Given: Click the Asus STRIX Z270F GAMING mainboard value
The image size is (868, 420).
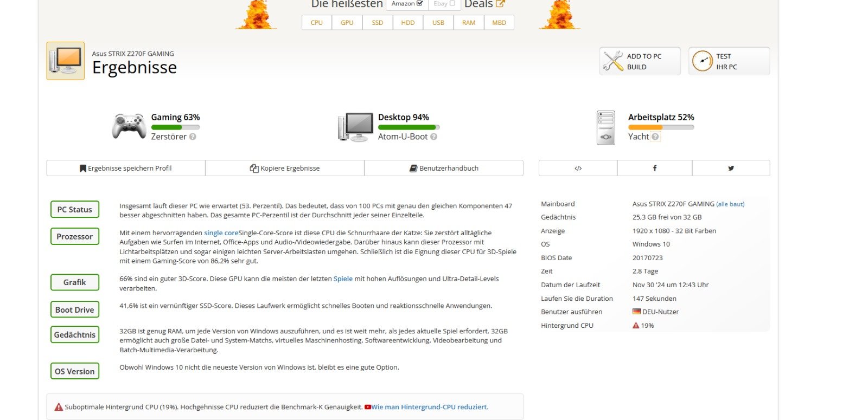Looking at the screenshot, I should [673, 204].
